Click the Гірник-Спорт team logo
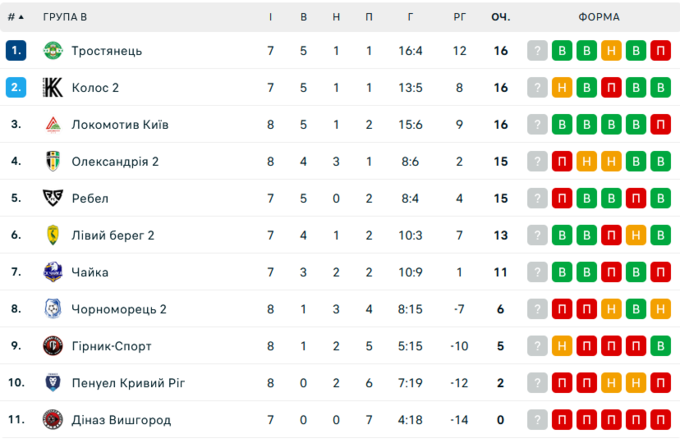The width and height of the screenshot is (680, 443). [53, 346]
